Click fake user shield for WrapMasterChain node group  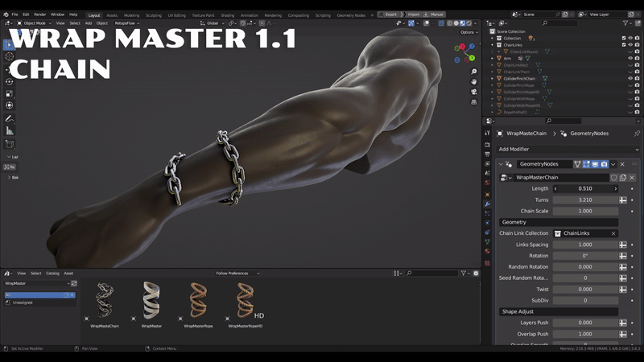[613, 178]
